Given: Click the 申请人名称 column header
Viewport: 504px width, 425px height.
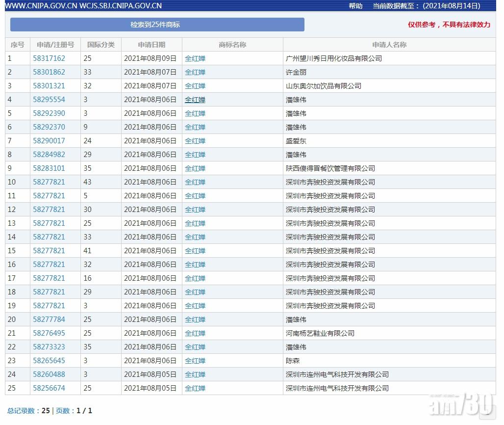Looking at the screenshot, I should pos(389,45).
